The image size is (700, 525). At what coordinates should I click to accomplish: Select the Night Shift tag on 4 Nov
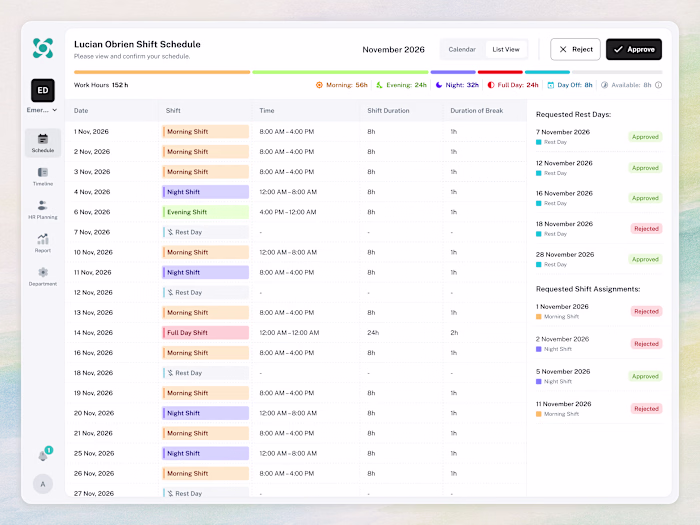pyautogui.click(x=205, y=192)
